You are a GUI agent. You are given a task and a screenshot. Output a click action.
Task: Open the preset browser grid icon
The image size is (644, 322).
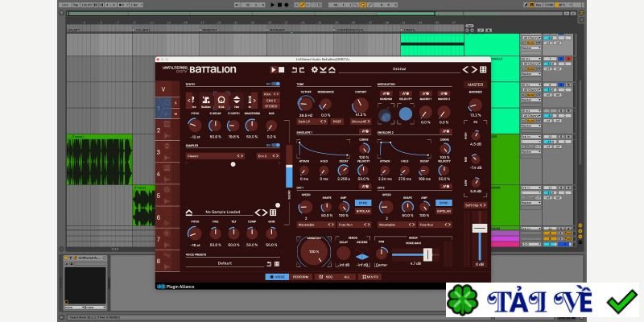click(x=484, y=70)
